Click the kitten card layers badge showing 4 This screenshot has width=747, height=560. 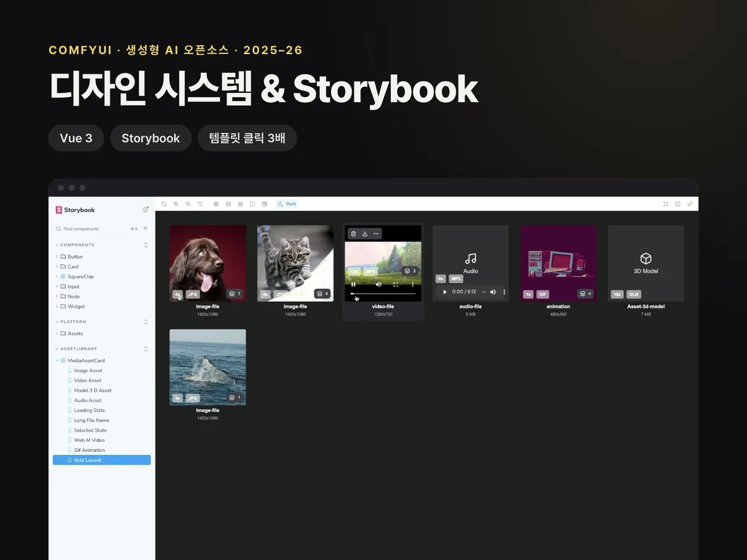[x=322, y=294]
